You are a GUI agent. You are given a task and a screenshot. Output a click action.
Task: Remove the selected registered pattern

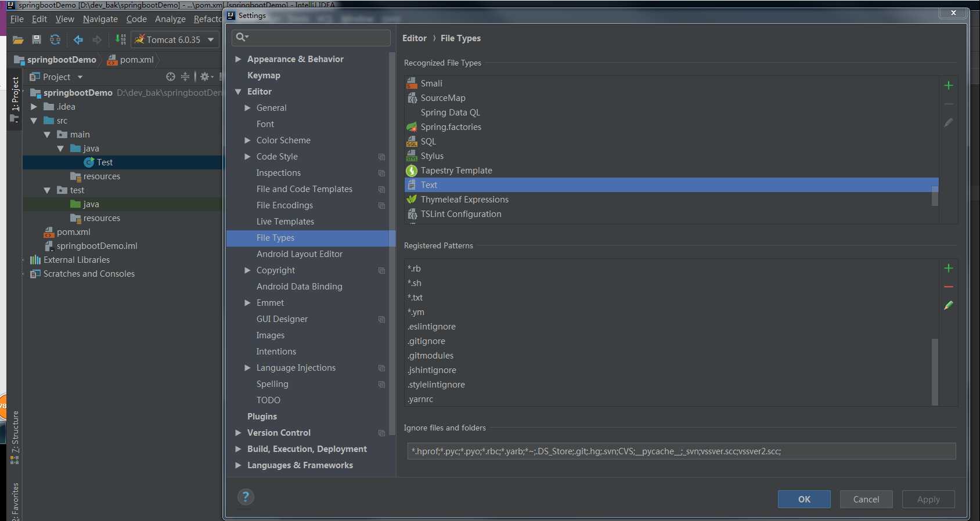[949, 287]
